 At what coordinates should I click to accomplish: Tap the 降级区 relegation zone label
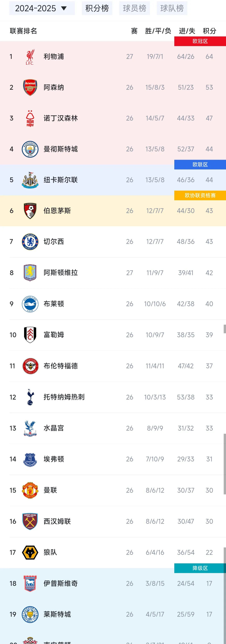coord(200,568)
